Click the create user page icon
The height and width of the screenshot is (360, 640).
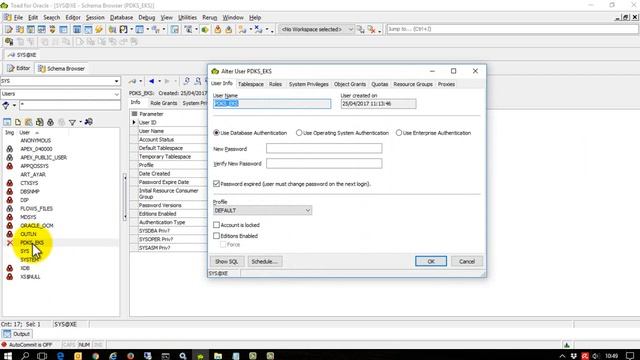tap(18, 122)
